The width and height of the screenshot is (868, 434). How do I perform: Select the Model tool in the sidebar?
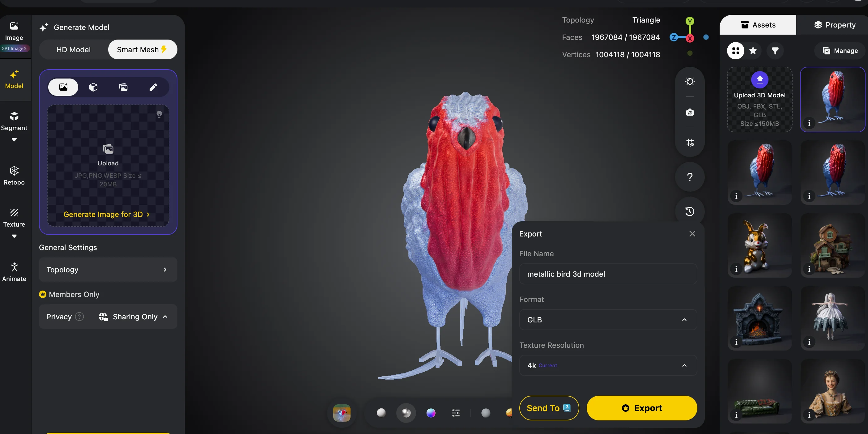pos(14,79)
